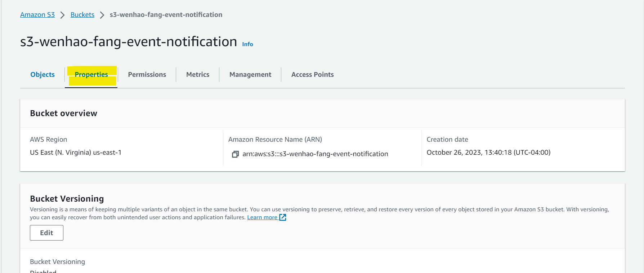Click the current bucket name in the breadcrumb
This screenshot has height=273, width=644.
click(166, 15)
